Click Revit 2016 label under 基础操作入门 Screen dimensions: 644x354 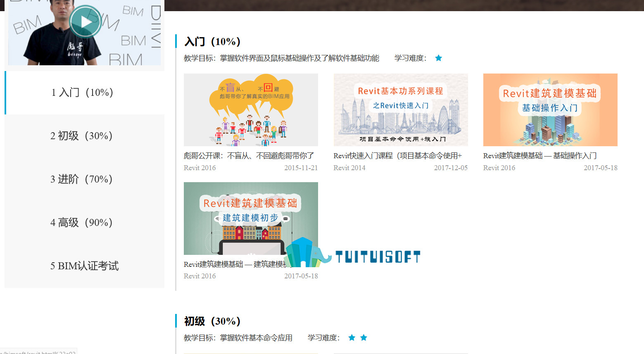pyautogui.click(x=499, y=168)
